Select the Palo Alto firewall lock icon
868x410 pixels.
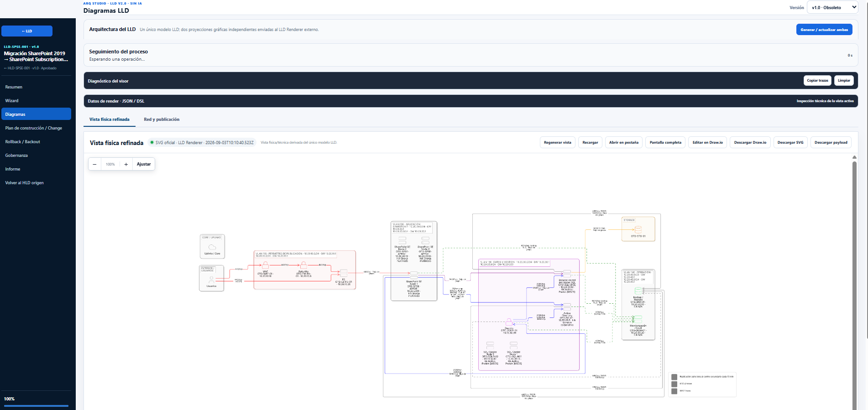point(303,265)
